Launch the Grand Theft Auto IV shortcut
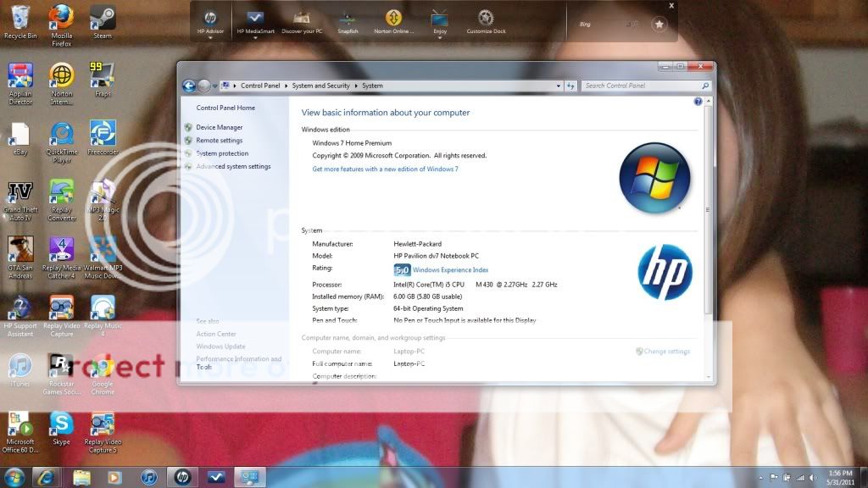Image resolution: width=868 pixels, height=488 pixels. (x=20, y=201)
